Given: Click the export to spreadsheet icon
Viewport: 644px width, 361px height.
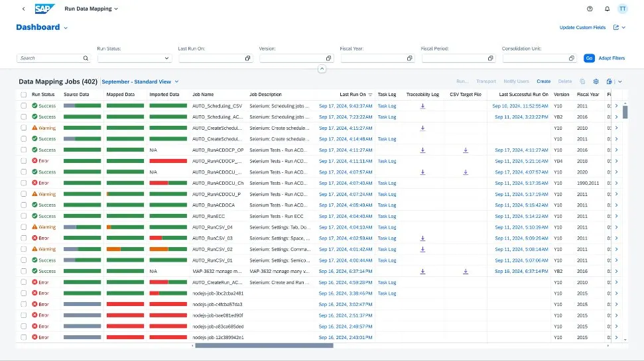Looking at the screenshot, I should click(x=610, y=81).
